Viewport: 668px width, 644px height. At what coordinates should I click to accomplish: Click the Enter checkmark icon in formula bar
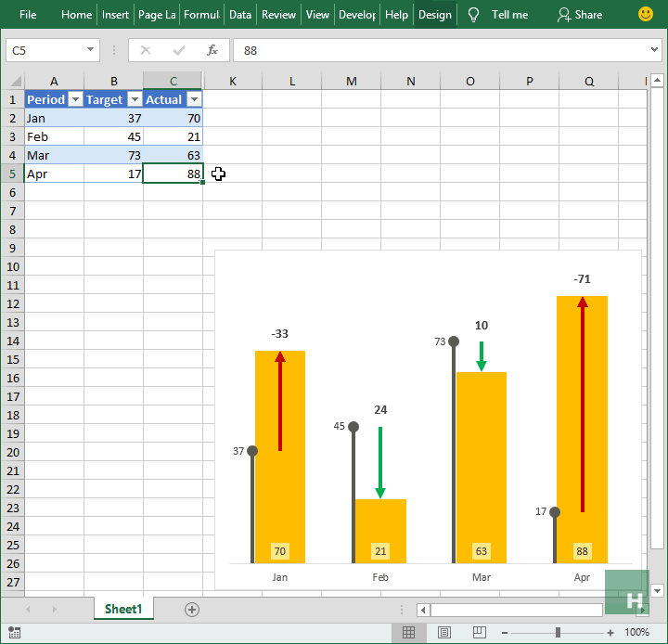[x=179, y=50]
